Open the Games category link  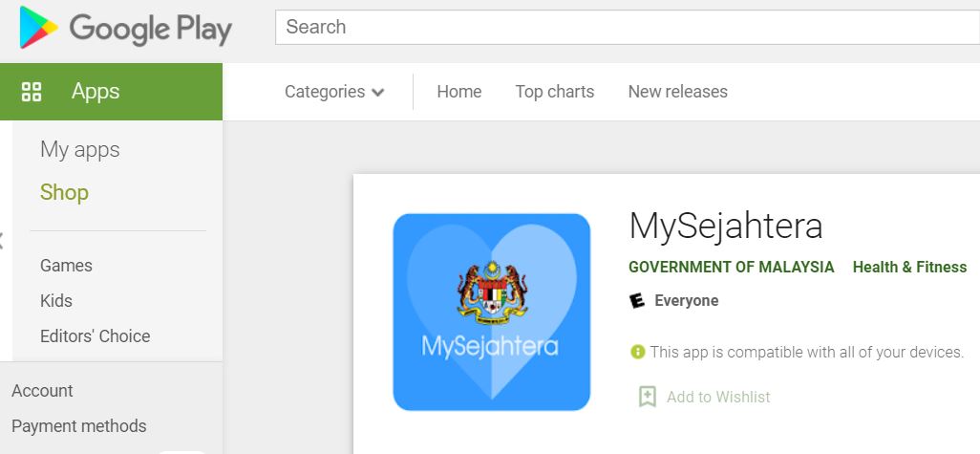pyautogui.click(x=66, y=266)
